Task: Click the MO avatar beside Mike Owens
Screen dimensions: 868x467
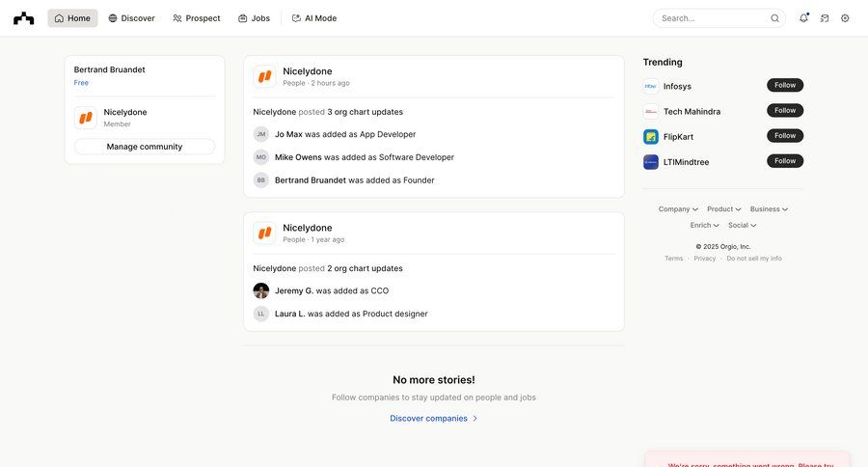Action: click(261, 157)
